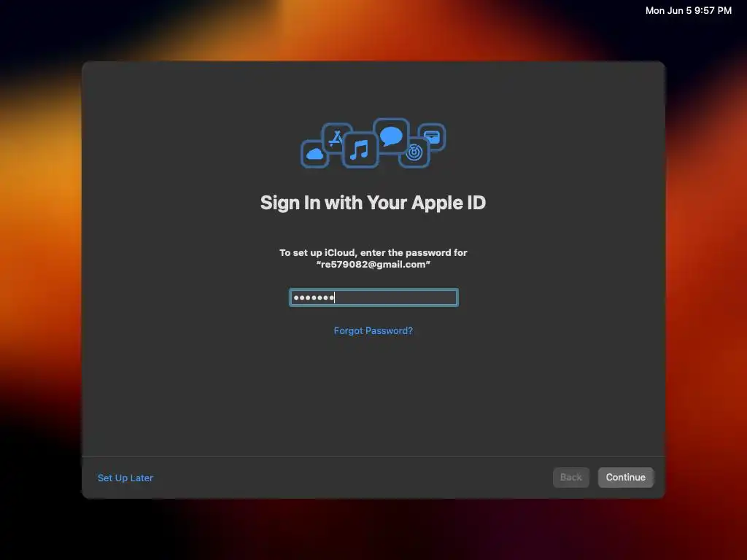Image resolution: width=747 pixels, height=560 pixels.
Task: Click the Music note icon
Action: [x=360, y=150]
